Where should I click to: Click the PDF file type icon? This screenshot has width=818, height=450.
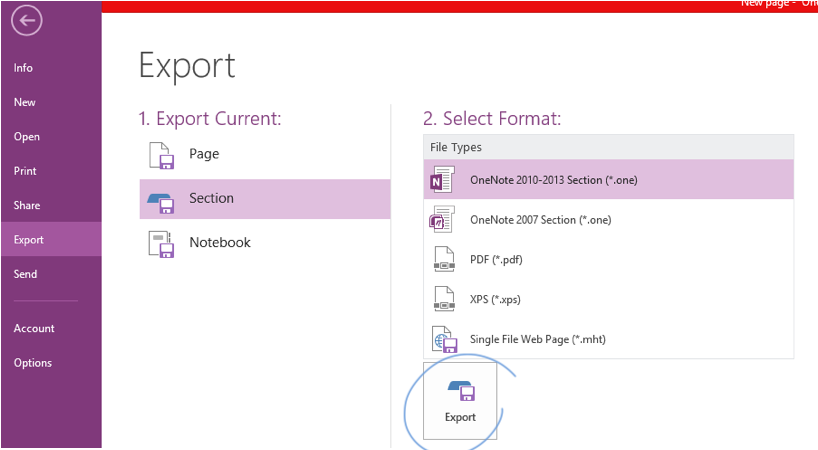pyautogui.click(x=444, y=259)
